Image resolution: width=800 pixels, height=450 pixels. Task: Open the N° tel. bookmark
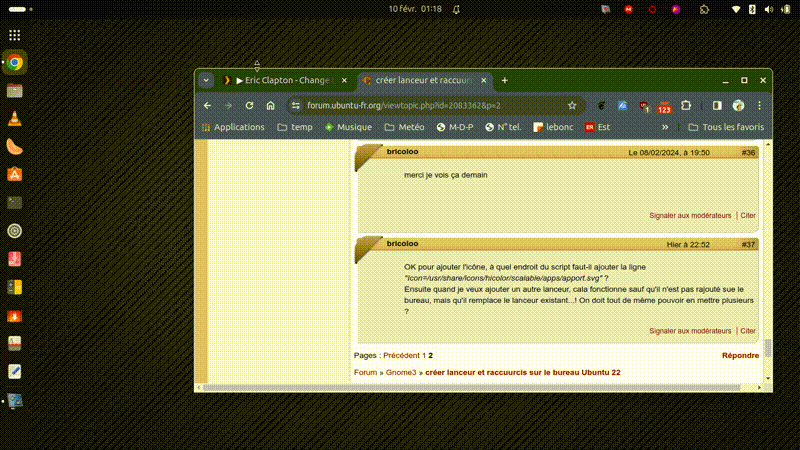coord(503,127)
